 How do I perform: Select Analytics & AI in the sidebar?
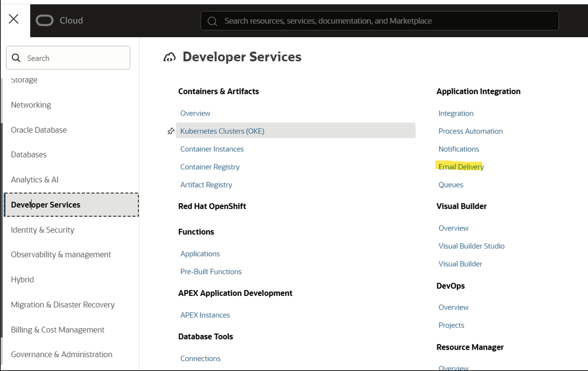coord(35,180)
